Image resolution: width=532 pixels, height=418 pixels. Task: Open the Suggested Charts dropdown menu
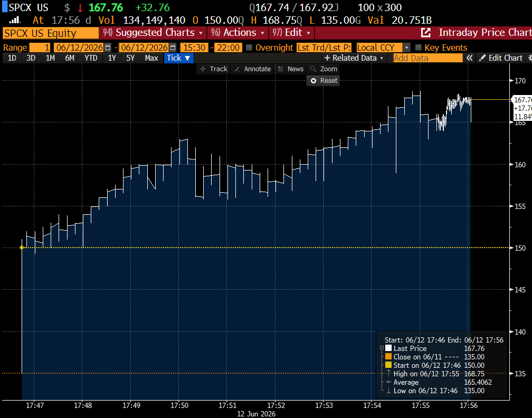point(153,33)
